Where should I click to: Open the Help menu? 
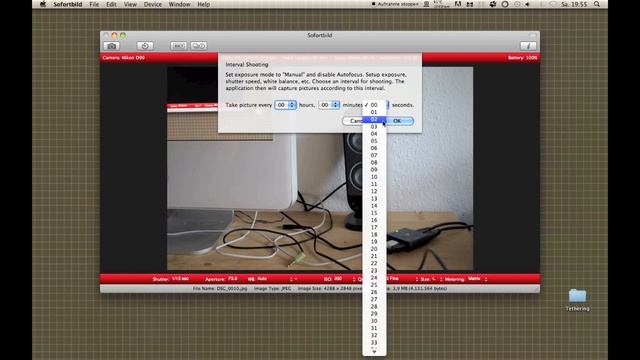pyautogui.click(x=203, y=4)
